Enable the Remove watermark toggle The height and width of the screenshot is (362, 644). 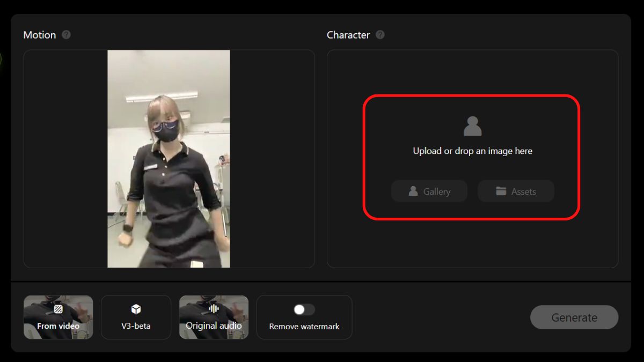click(x=304, y=309)
